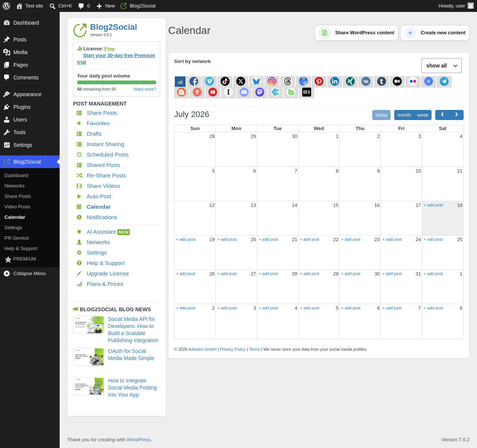Open Plugins in the WordPress admin menu
The height and width of the screenshot is (448, 477).
(30, 107)
